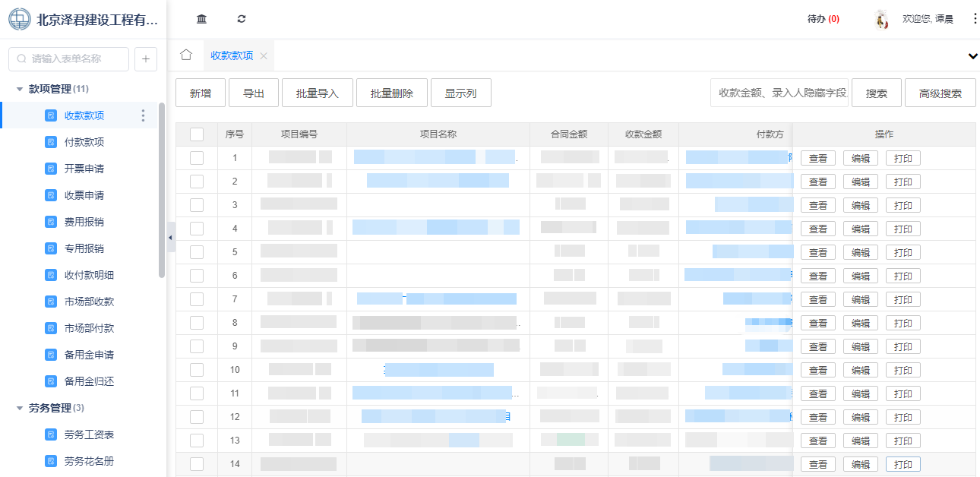
Task: Click the 导出 button
Action: (x=254, y=93)
